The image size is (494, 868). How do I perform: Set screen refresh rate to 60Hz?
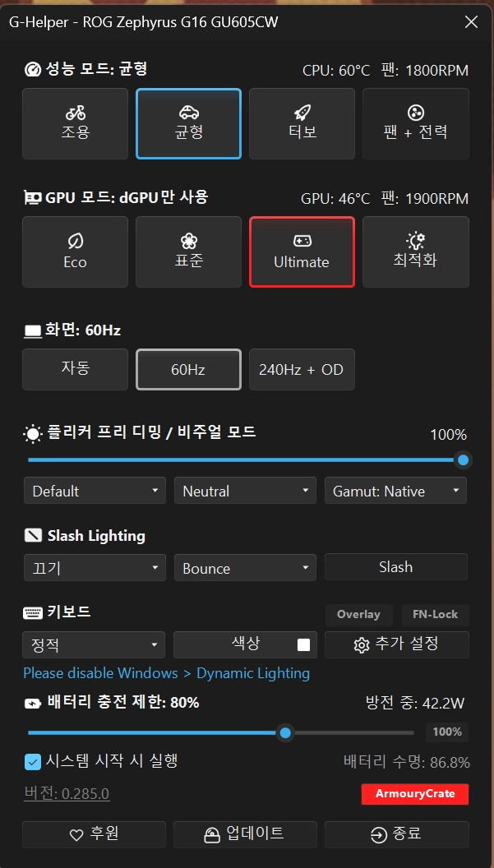click(x=189, y=369)
